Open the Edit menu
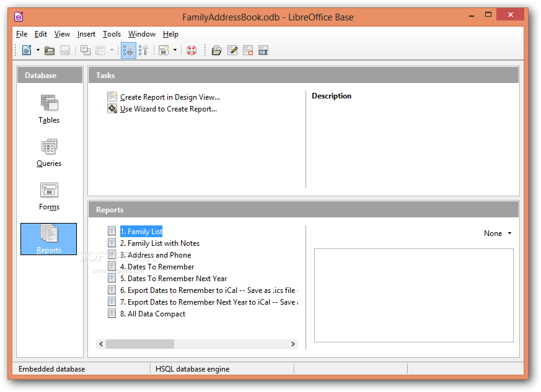The height and width of the screenshot is (392, 541). (x=41, y=34)
